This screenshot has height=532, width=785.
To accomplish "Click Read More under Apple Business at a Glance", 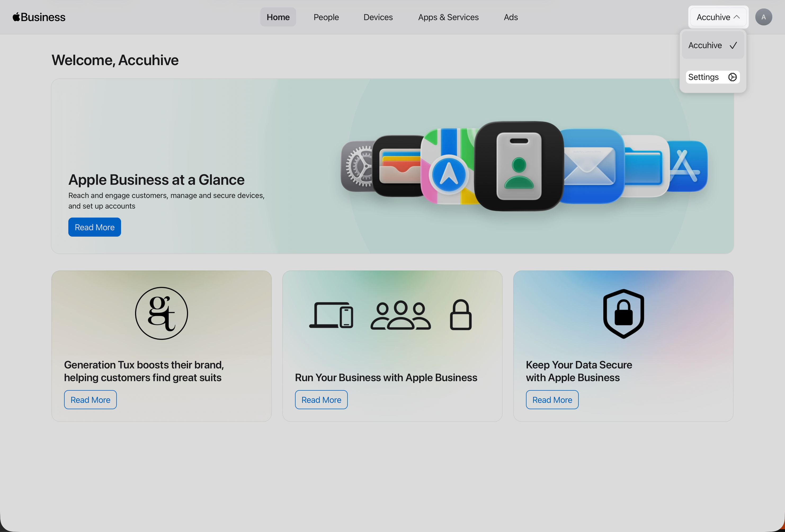I will point(95,227).
